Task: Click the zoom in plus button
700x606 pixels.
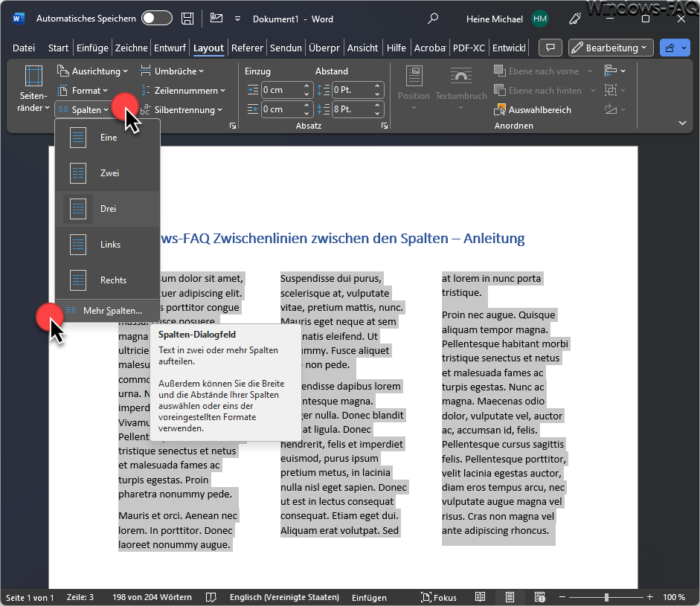Action: pyautogui.click(x=650, y=597)
